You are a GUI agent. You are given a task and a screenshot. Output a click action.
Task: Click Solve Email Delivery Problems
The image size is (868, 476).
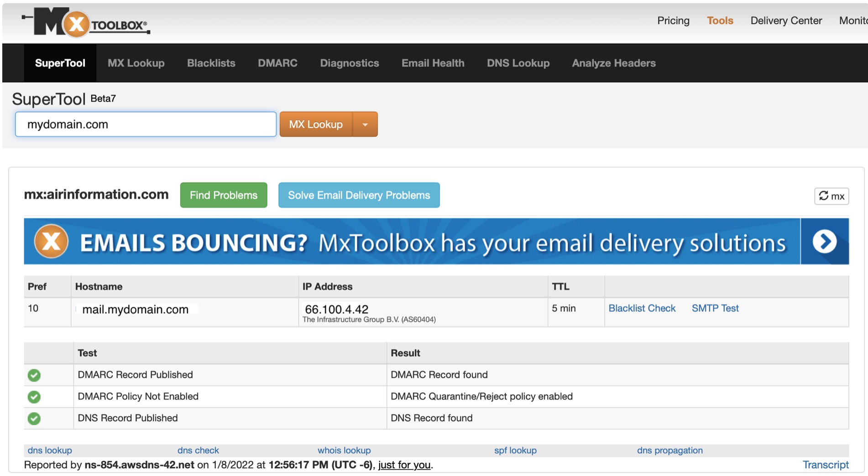359,195
